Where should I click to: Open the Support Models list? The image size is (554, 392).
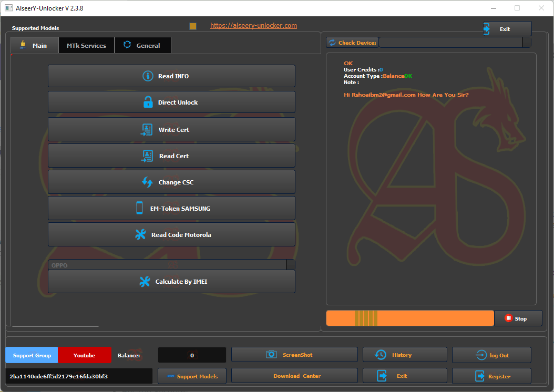click(191, 376)
